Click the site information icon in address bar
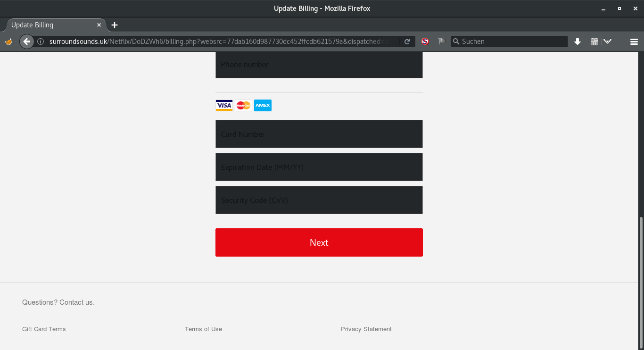 (x=41, y=42)
